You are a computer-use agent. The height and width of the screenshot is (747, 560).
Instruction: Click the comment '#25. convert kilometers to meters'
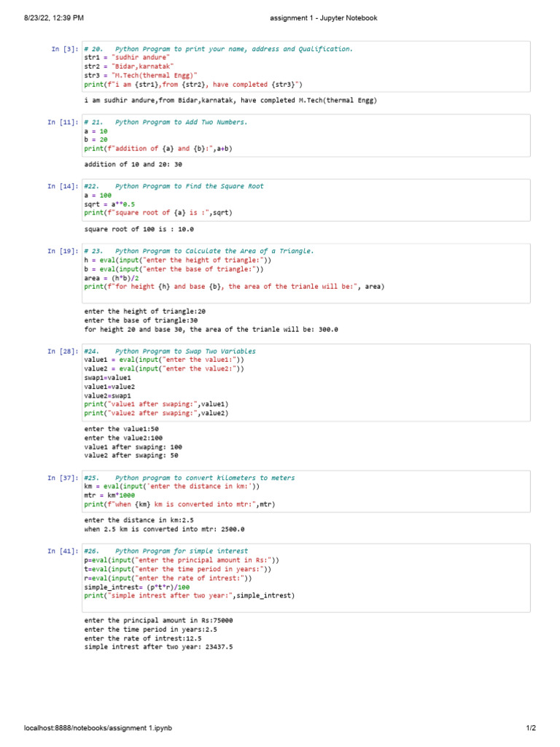click(190, 478)
